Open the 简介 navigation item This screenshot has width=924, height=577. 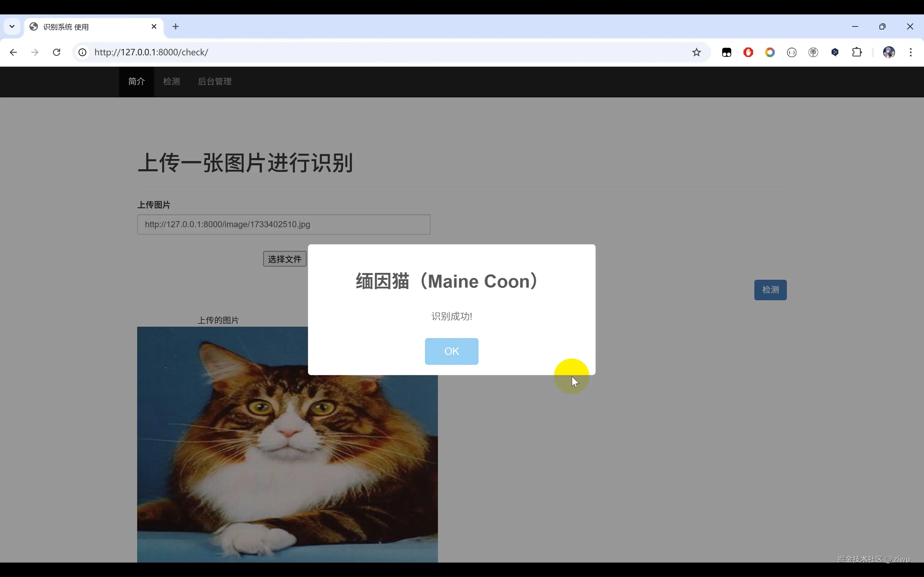coord(136,81)
